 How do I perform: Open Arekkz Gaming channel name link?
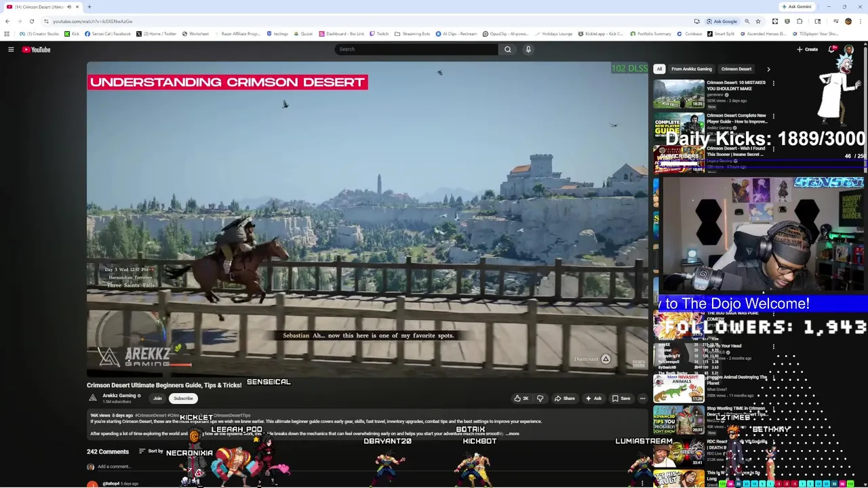point(119,396)
